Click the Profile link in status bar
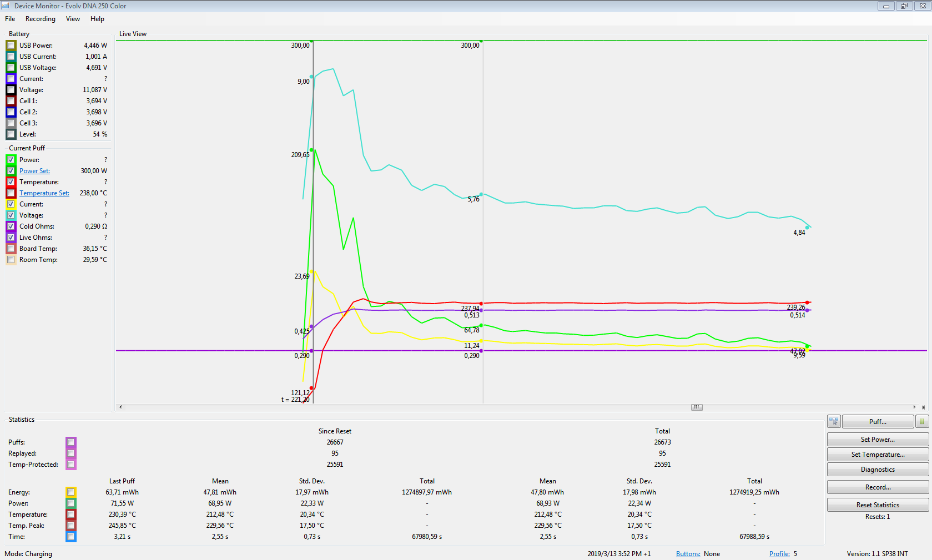 click(779, 554)
